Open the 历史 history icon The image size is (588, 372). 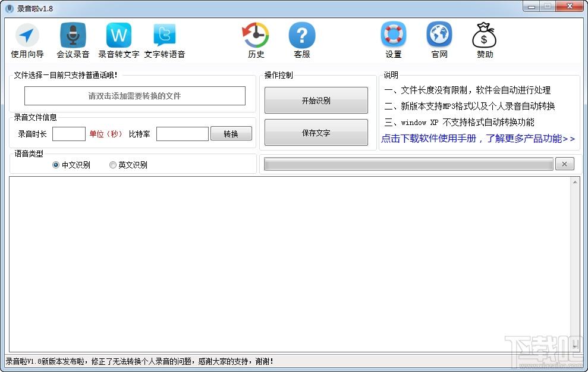coord(256,36)
